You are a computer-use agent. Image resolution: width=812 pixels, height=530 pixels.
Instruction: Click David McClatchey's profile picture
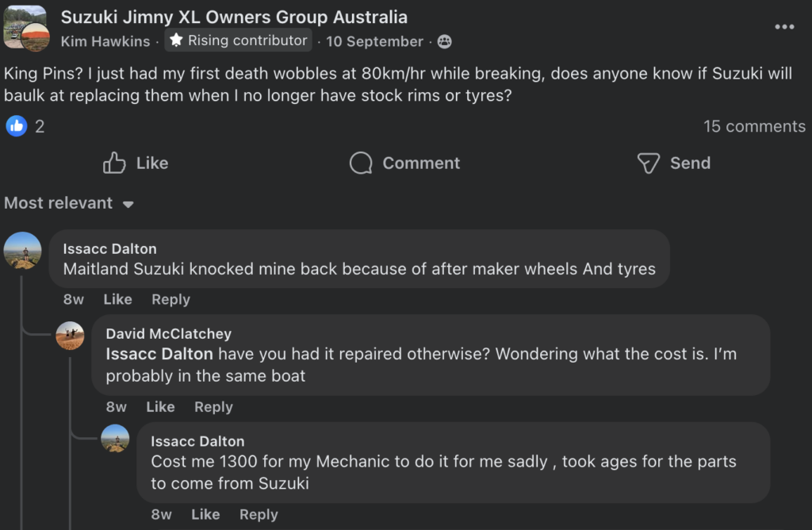[x=71, y=336]
